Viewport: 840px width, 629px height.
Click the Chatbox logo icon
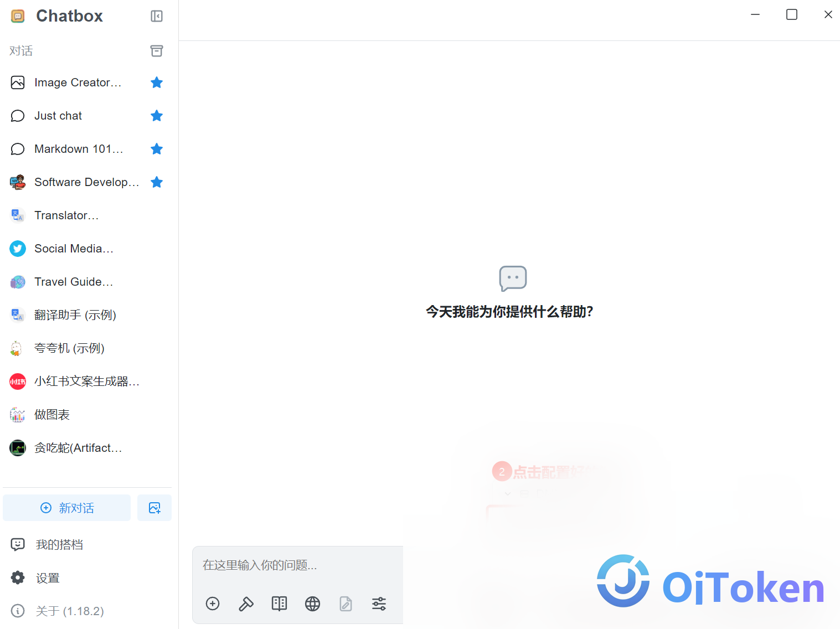point(18,16)
